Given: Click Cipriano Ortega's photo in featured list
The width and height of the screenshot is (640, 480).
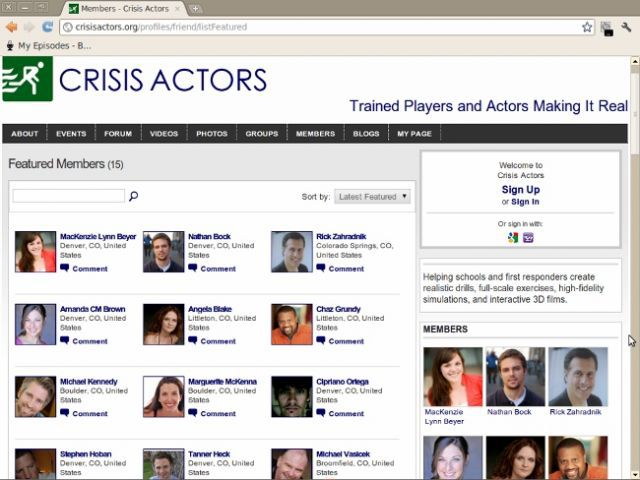Looking at the screenshot, I should (x=292, y=397).
